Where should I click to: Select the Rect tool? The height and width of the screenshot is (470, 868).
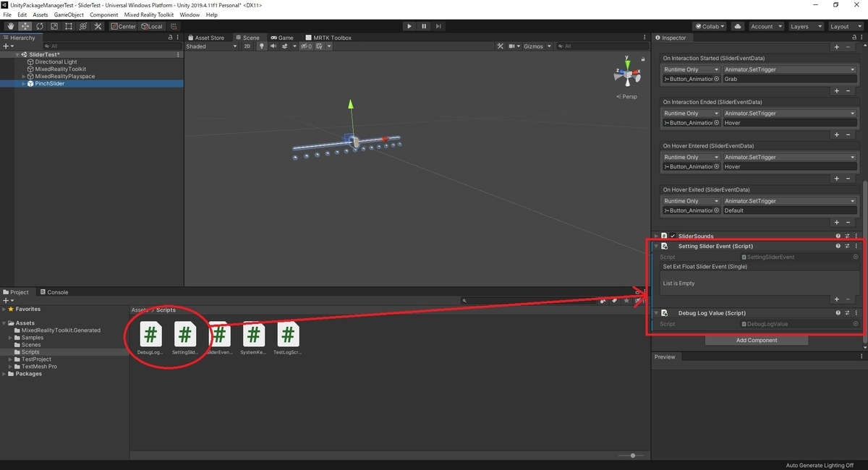tap(68, 26)
